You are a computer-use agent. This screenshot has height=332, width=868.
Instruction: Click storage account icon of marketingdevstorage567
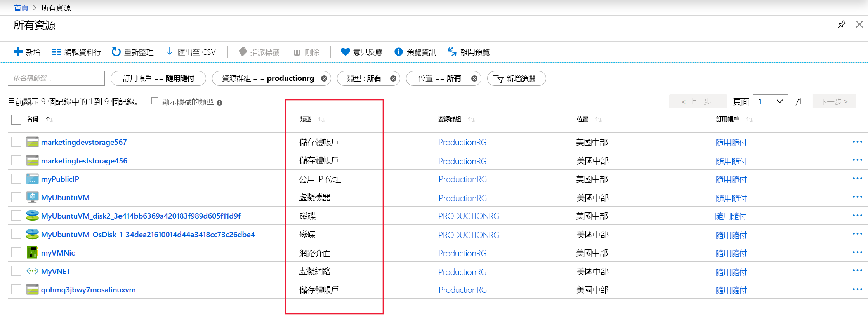click(x=33, y=142)
